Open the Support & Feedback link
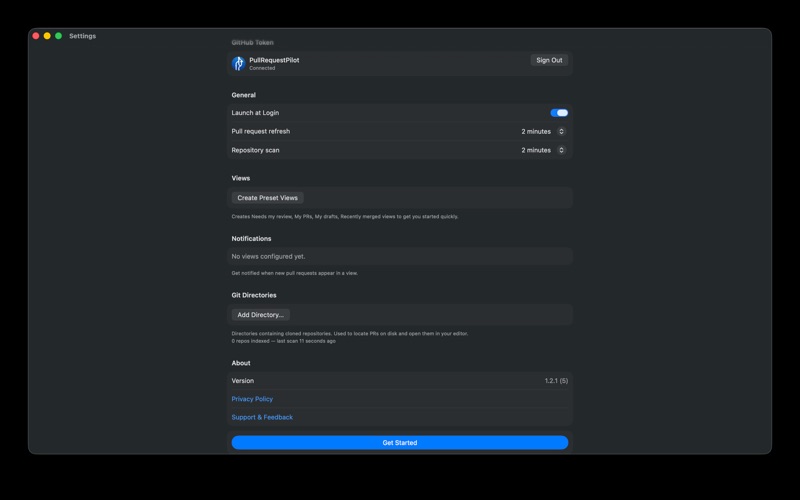This screenshot has width=800, height=500. click(x=262, y=417)
